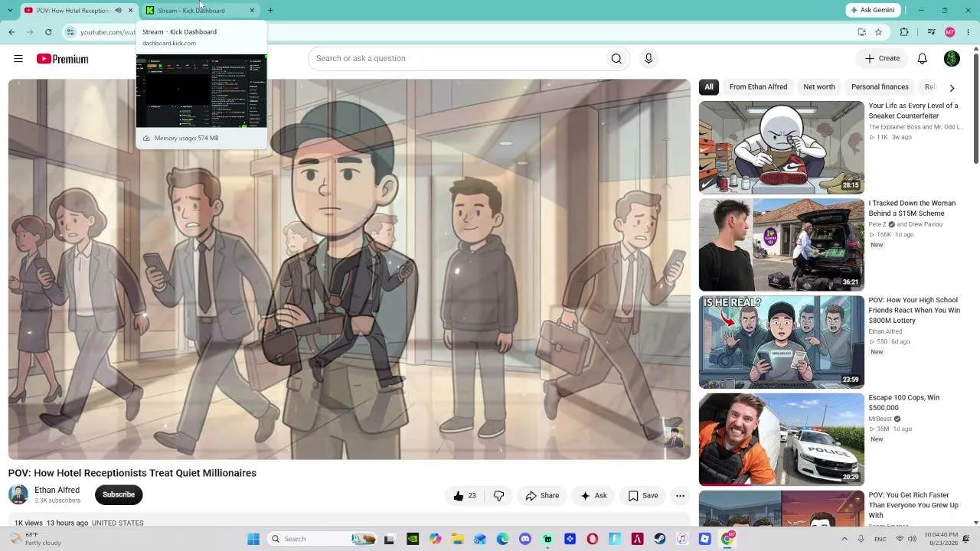
Task: Show hidden system tray icons
Action: [x=844, y=539]
